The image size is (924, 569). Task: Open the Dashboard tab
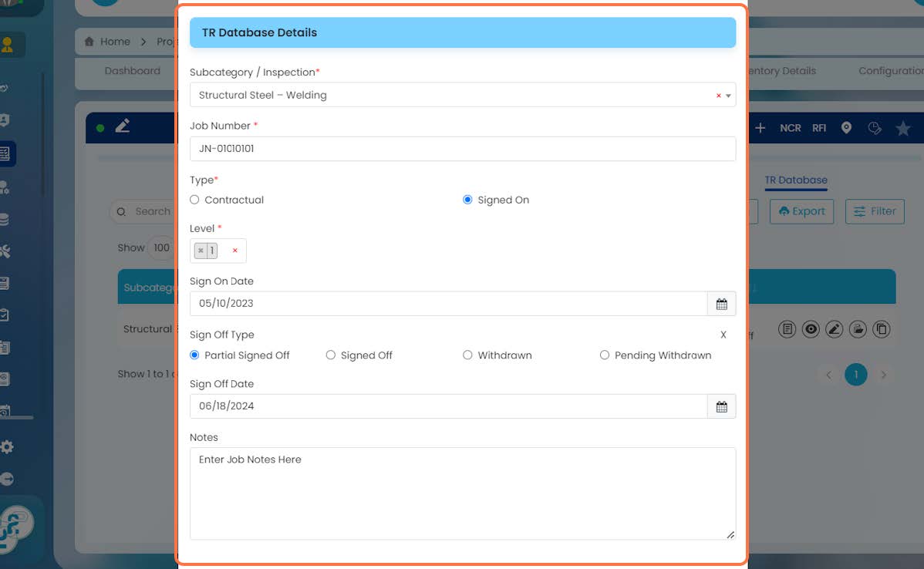tap(133, 71)
